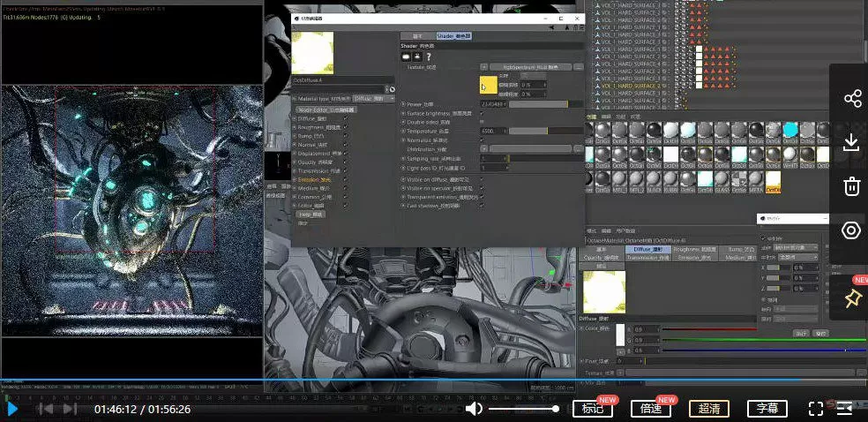868x422 pixels.
Task: Toggle the Surface brightness checkbox
Action: point(482,113)
